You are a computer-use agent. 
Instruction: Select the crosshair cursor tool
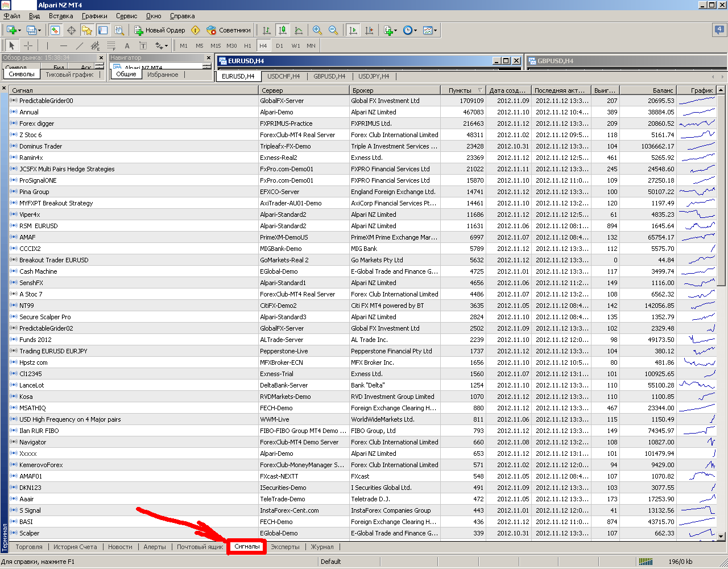pyautogui.click(x=28, y=46)
